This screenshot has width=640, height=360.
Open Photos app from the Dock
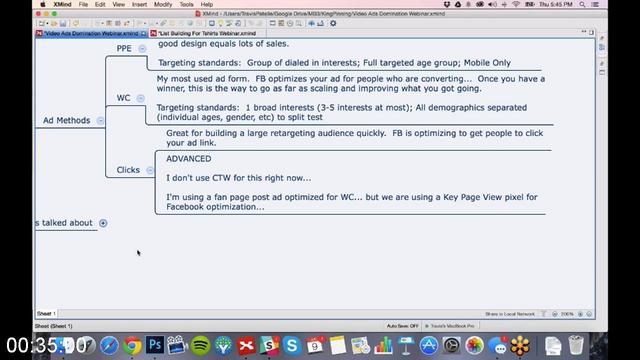tap(474, 346)
